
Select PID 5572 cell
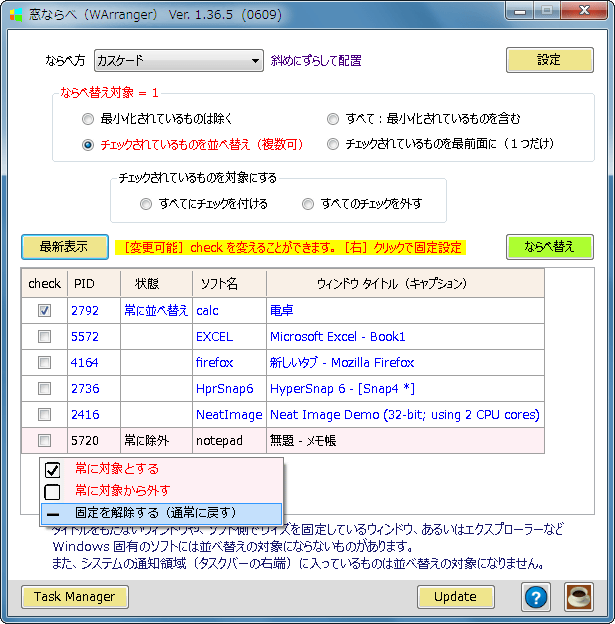pos(94,337)
